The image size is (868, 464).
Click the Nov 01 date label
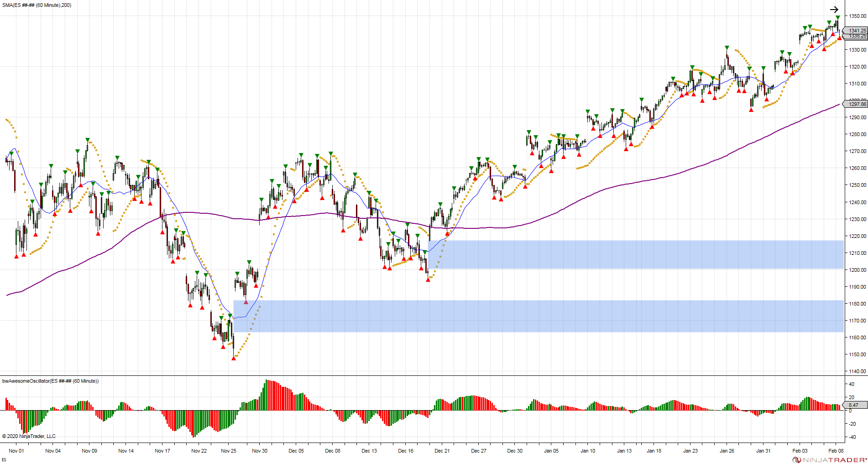pos(16,451)
